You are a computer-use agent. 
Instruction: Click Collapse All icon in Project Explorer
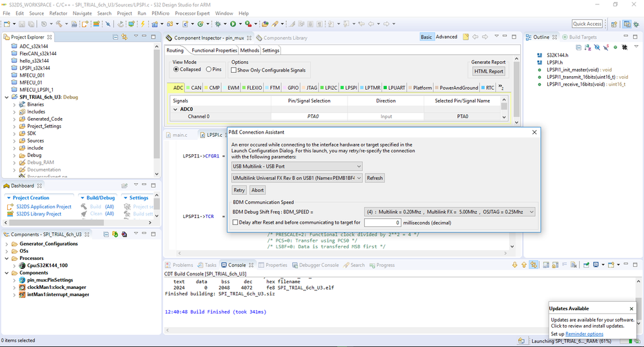[116, 37]
